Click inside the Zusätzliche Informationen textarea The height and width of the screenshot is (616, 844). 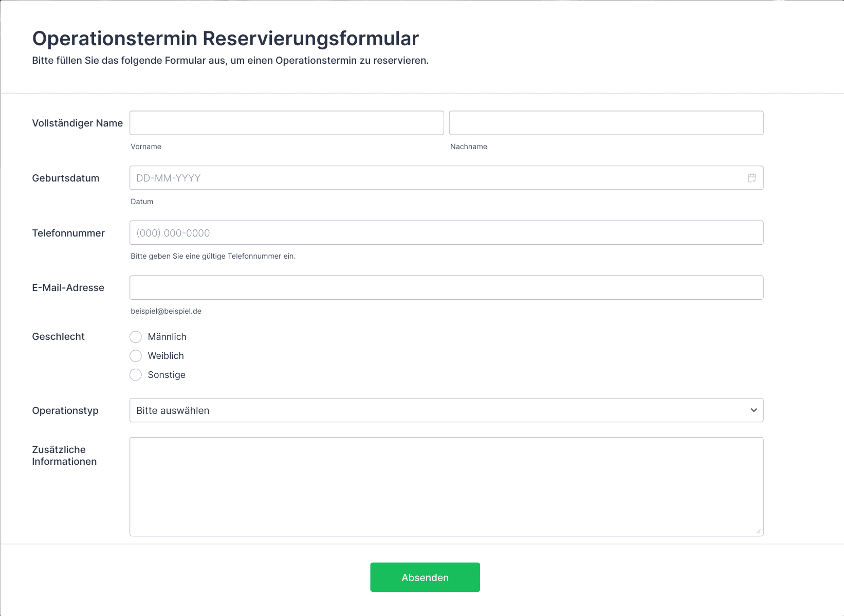(x=446, y=486)
